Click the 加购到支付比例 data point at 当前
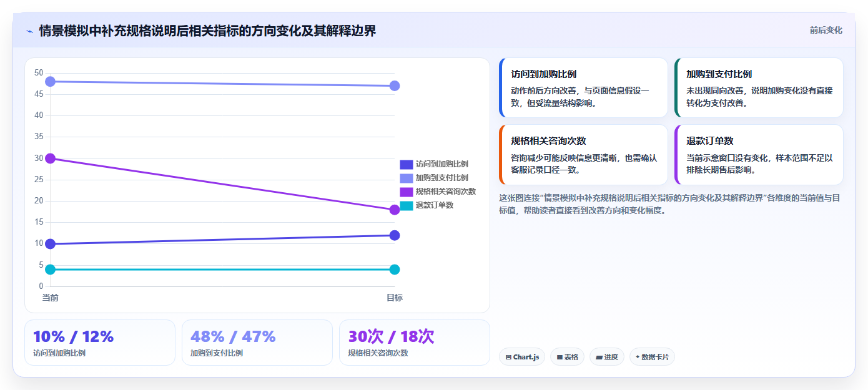 (x=50, y=82)
